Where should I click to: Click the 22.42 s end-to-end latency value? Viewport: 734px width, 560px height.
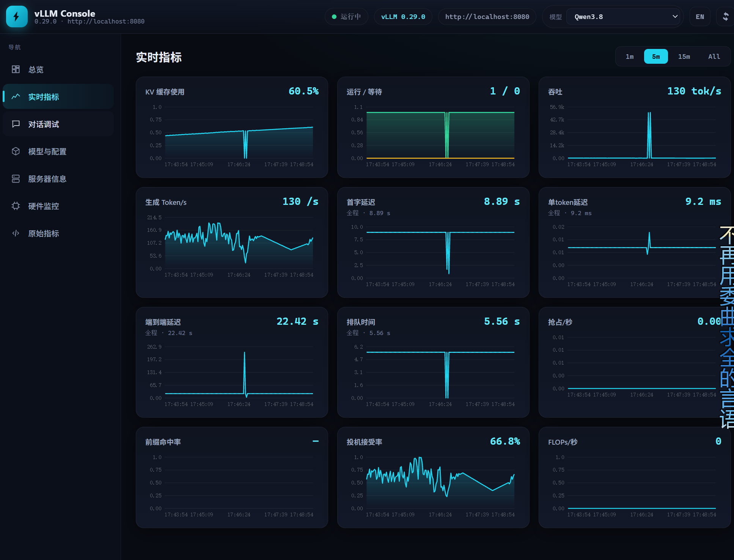(x=297, y=321)
